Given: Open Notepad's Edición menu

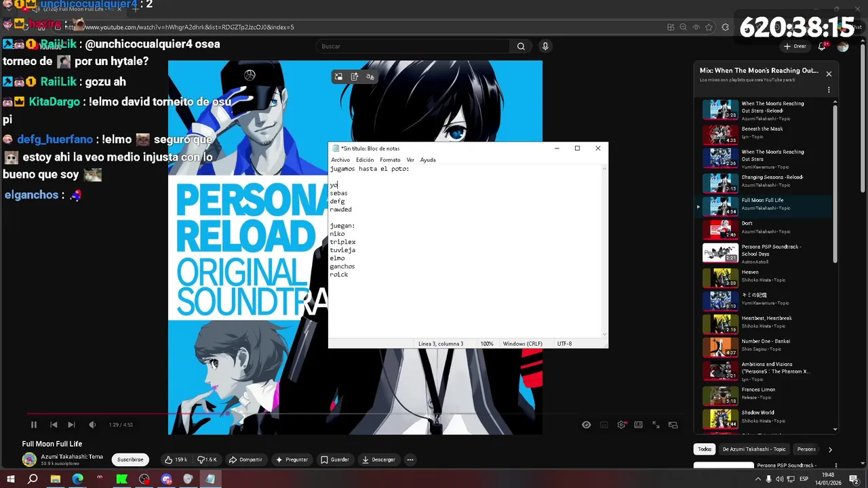Looking at the screenshot, I should point(365,160).
